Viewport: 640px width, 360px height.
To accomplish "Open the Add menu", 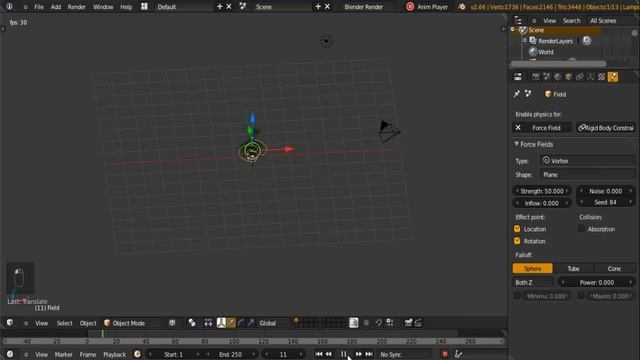I will pos(56,7).
